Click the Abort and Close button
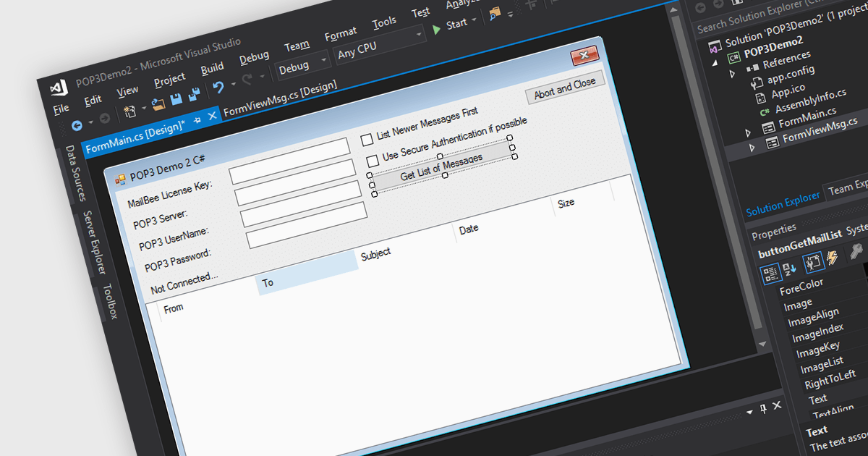 pos(565,86)
